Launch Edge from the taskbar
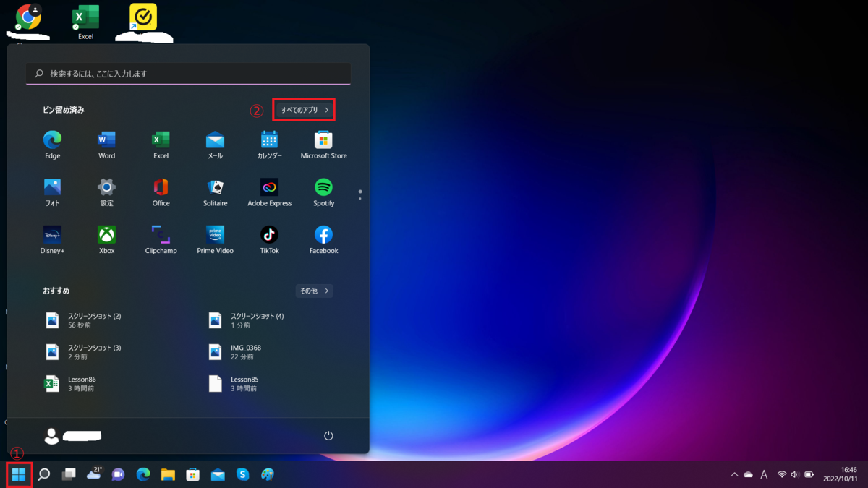Screen dimensions: 868x488 pyautogui.click(x=143, y=474)
